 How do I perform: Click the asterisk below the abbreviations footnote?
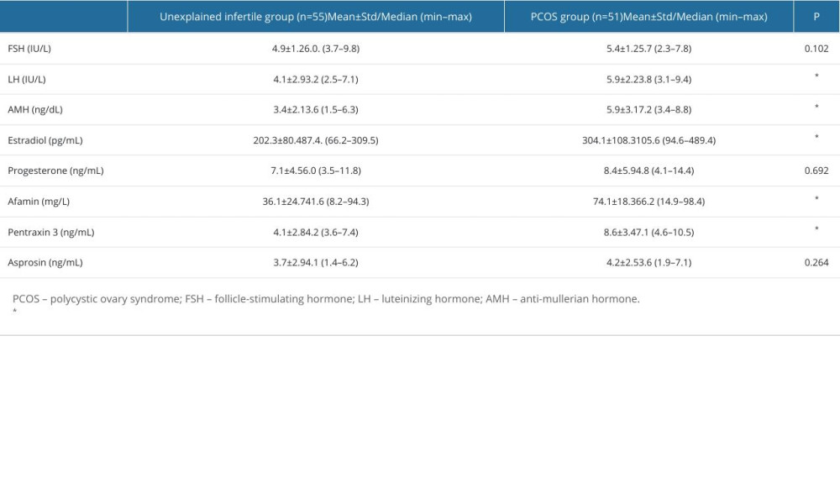tap(15, 311)
